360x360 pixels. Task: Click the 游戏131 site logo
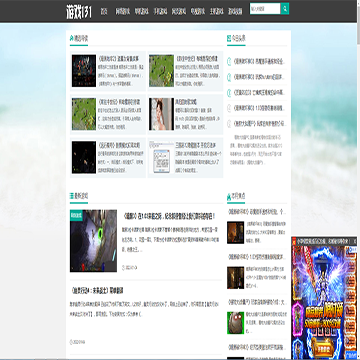tap(79, 12)
